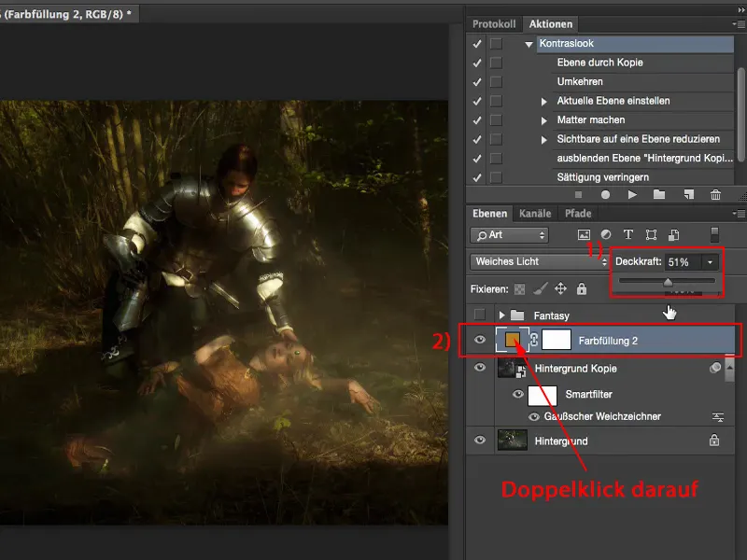Play the selected Kontraslook action

coord(632,195)
